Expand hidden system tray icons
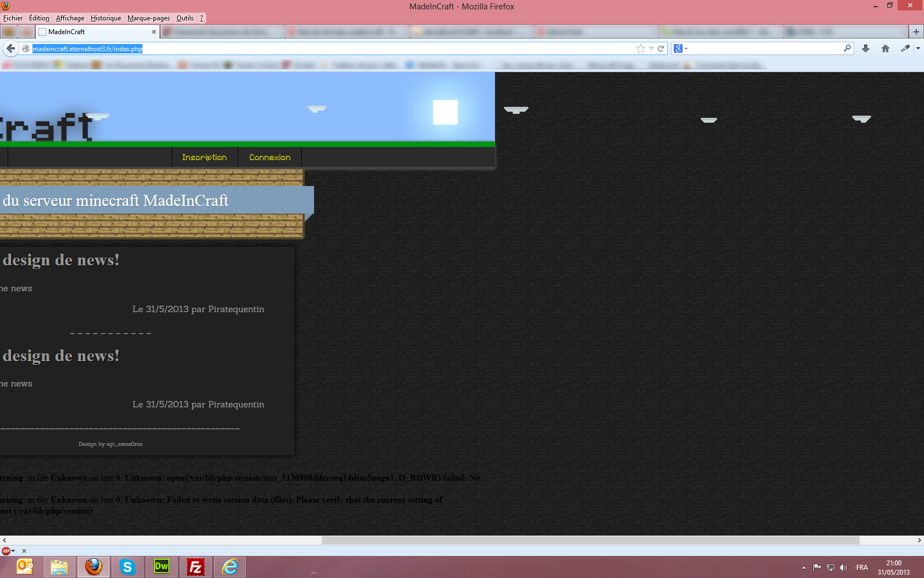The height and width of the screenshot is (578, 924). coord(804,568)
